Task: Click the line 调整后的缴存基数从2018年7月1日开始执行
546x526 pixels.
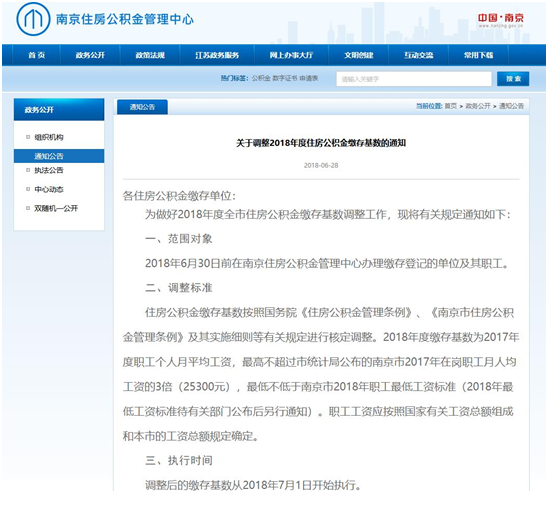Action: pyautogui.click(x=254, y=485)
